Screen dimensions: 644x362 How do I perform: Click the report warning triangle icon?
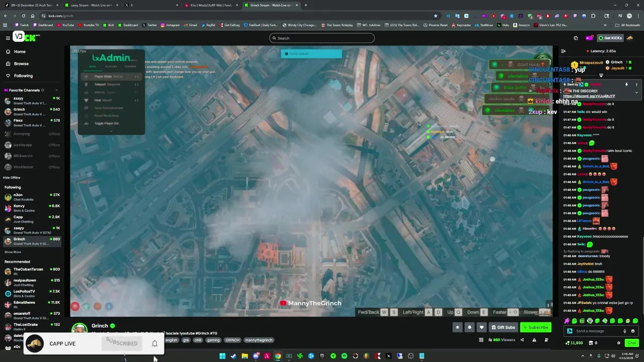[534, 340]
